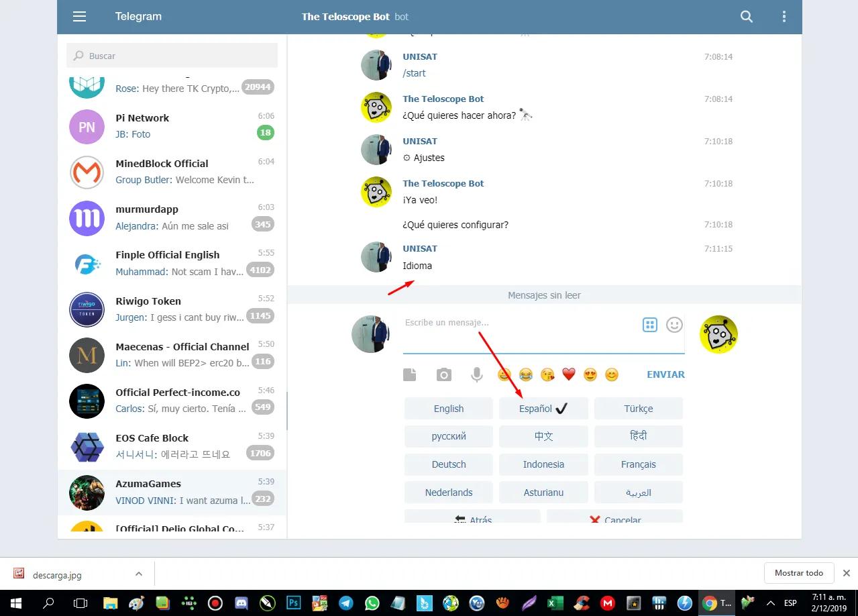The width and height of the screenshot is (858, 616).
Task: Open WhatsApp from the Windows taskbar
Action: click(x=372, y=603)
